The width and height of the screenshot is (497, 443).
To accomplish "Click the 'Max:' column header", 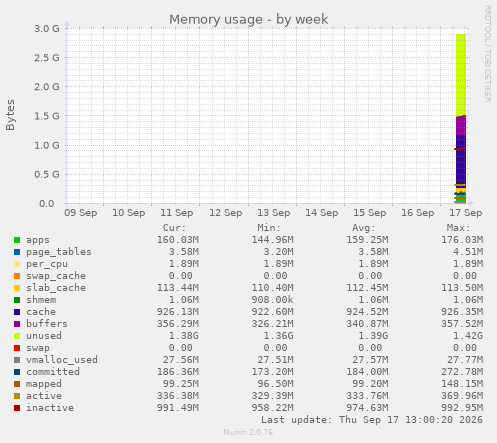I will 458,228.
